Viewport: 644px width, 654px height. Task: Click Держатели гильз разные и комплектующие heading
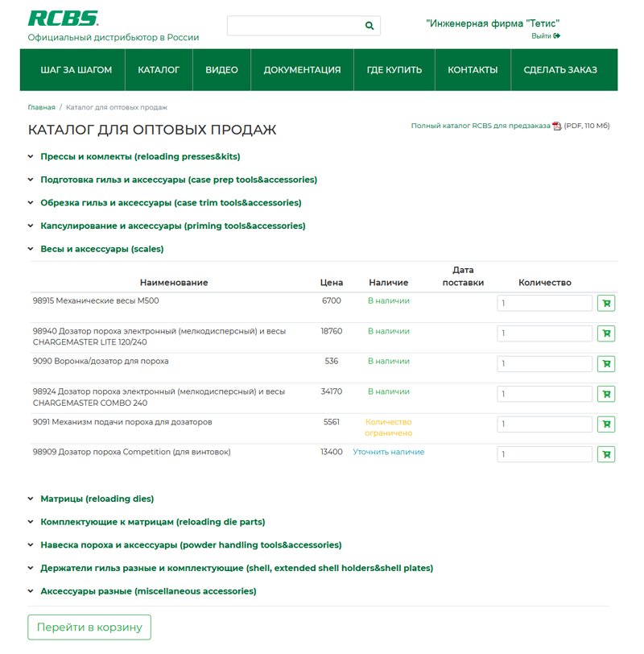coord(237,568)
